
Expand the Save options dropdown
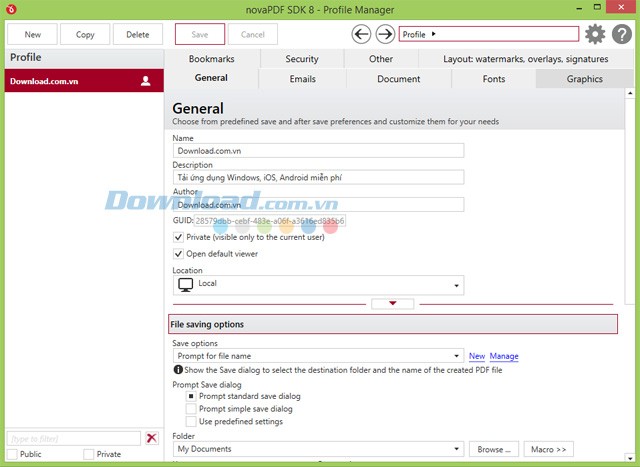pos(457,356)
